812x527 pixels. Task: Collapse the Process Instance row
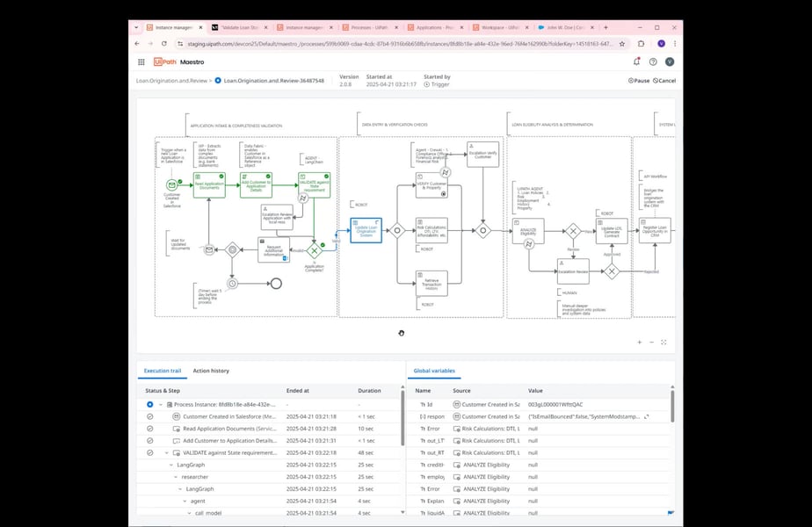[x=161, y=405]
